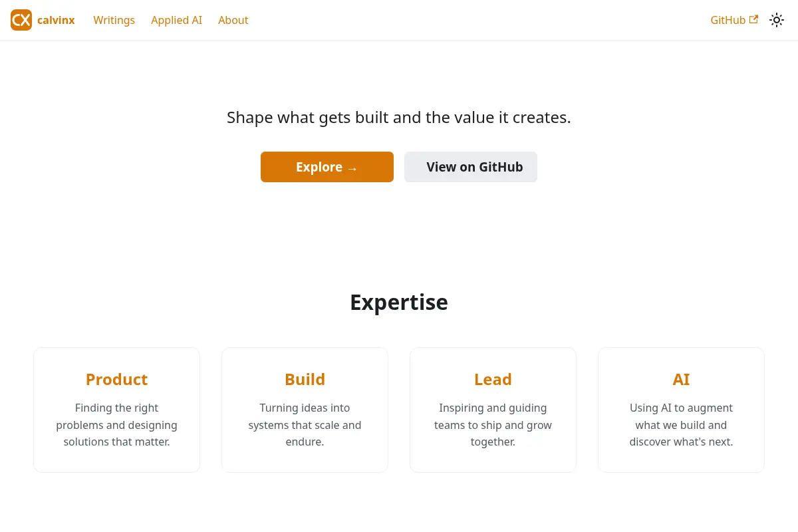Go to the About page
The image size is (798, 532).
[x=233, y=20]
